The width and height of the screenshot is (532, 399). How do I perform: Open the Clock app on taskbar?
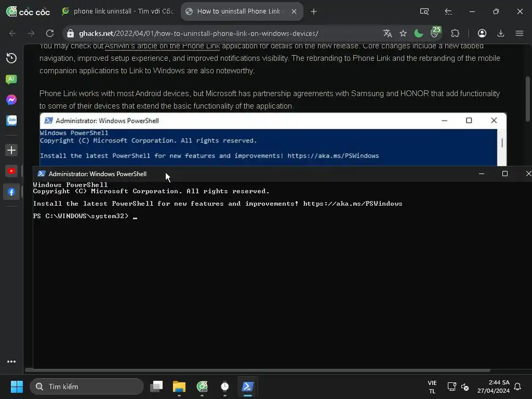[224, 387]
